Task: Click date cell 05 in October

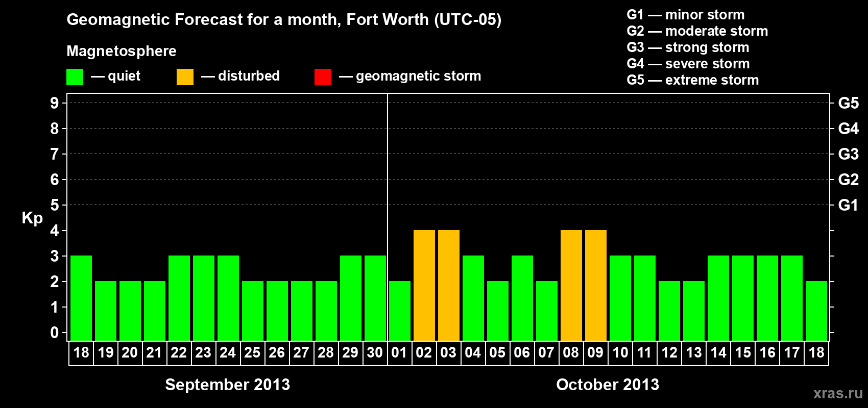Action: pos(497,353)
